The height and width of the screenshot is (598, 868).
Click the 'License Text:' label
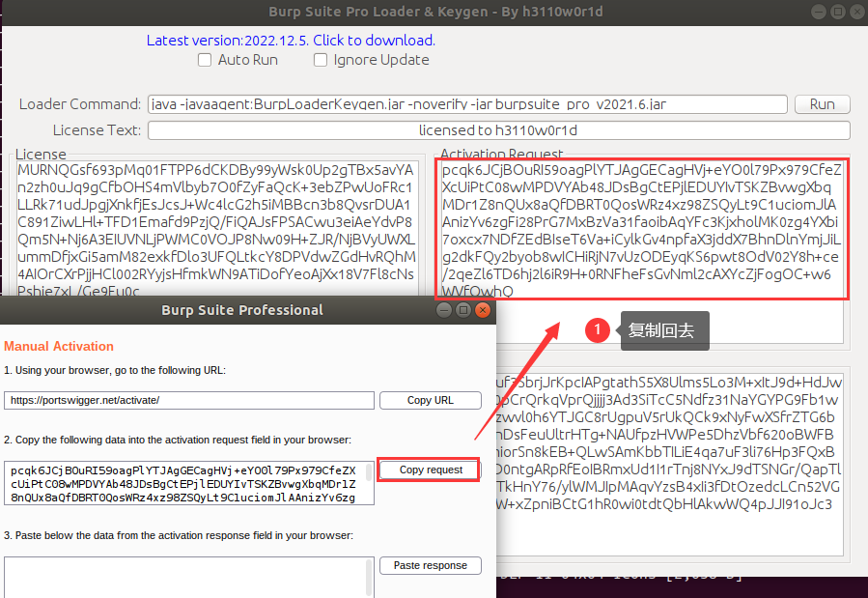(97, 130)
